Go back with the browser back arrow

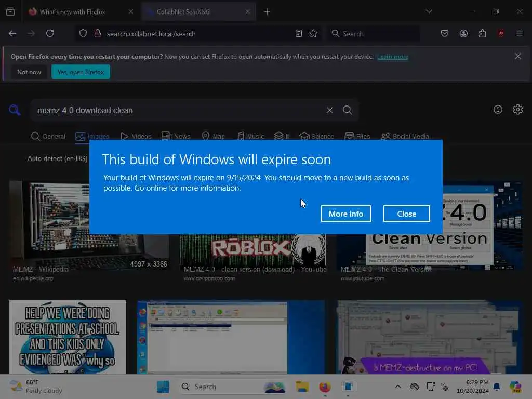12,33
